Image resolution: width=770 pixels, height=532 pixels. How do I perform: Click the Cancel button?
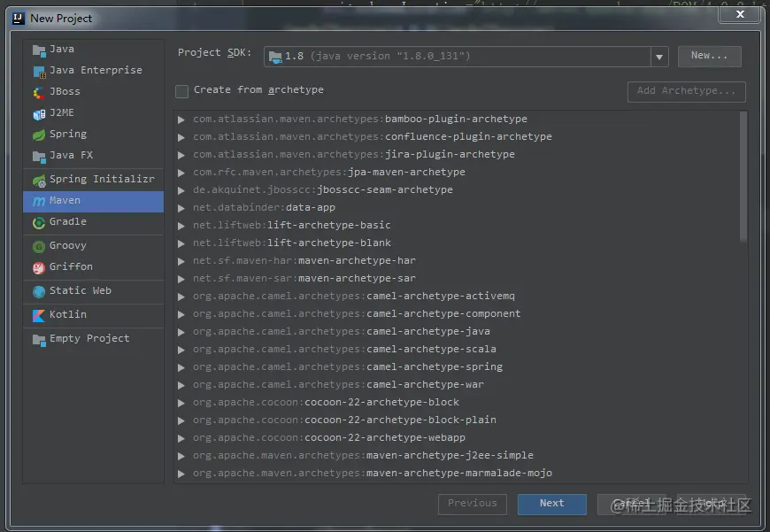(x=632, y=504)
